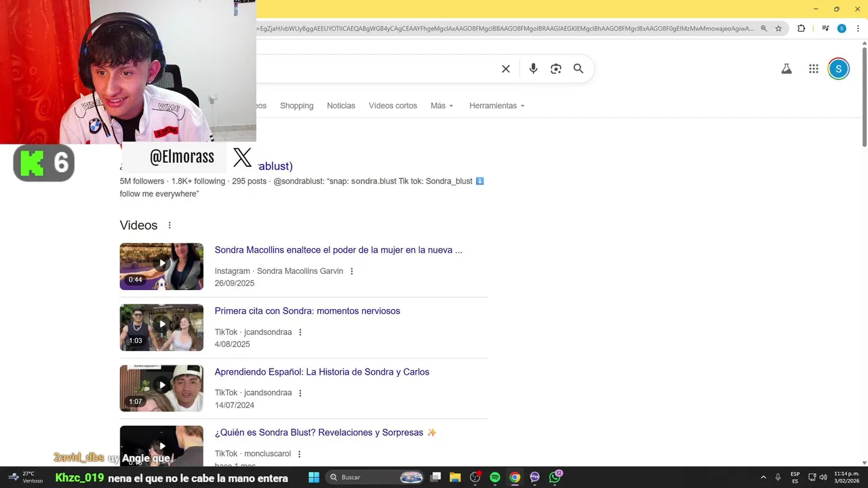Open the purple chat app on taskbar
Viewport: 868px width, 488px height.
[534, 477]
